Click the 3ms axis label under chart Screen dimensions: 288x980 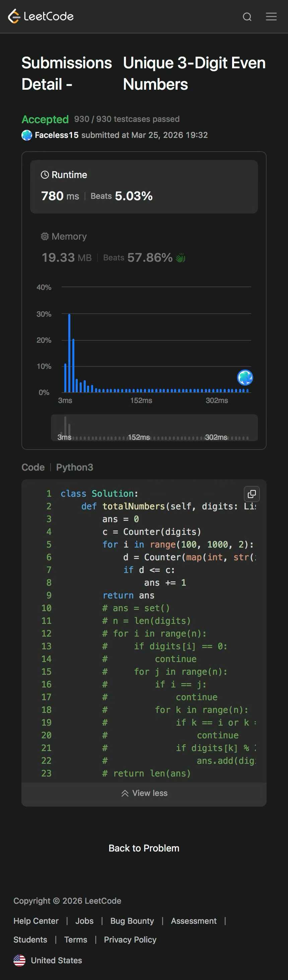(x=65, y=400)
